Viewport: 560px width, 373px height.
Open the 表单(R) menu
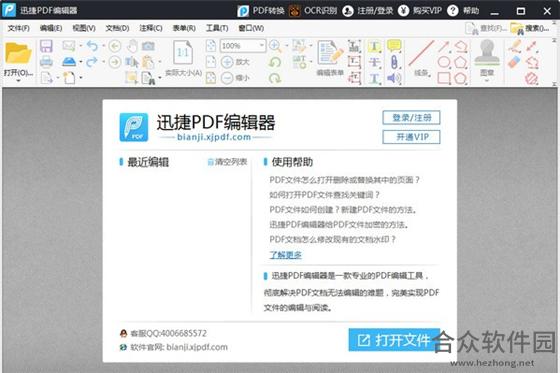184,28
